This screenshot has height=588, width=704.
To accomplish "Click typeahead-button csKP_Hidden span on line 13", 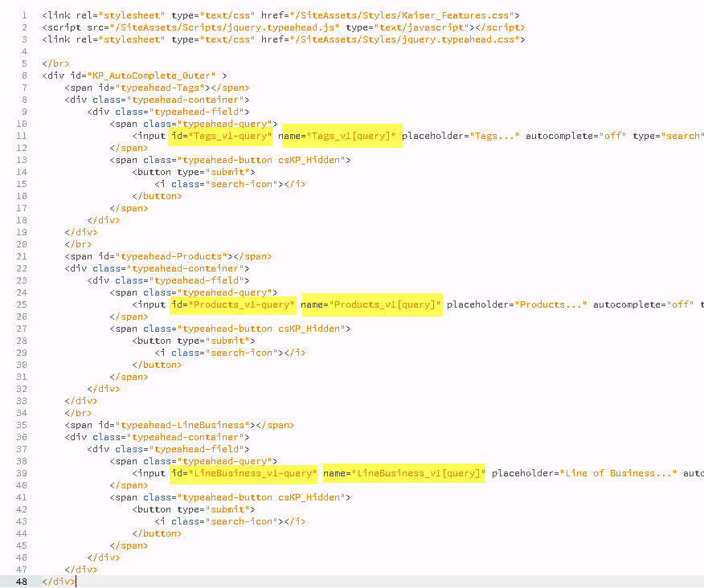I will coord(231,160).
